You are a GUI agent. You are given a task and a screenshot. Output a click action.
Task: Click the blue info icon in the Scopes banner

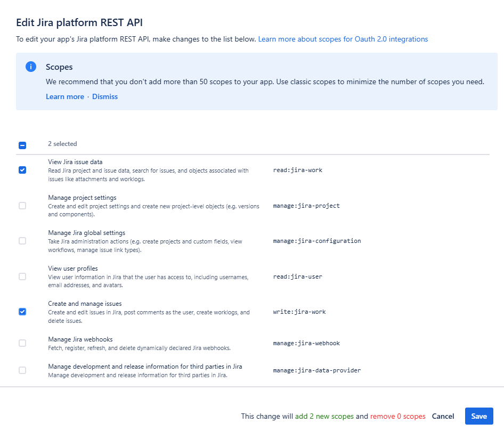pos(30,67)
